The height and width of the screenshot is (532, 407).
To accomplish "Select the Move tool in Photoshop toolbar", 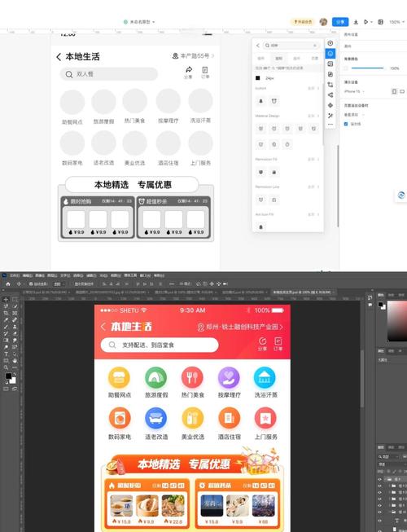I will (6, 299).
